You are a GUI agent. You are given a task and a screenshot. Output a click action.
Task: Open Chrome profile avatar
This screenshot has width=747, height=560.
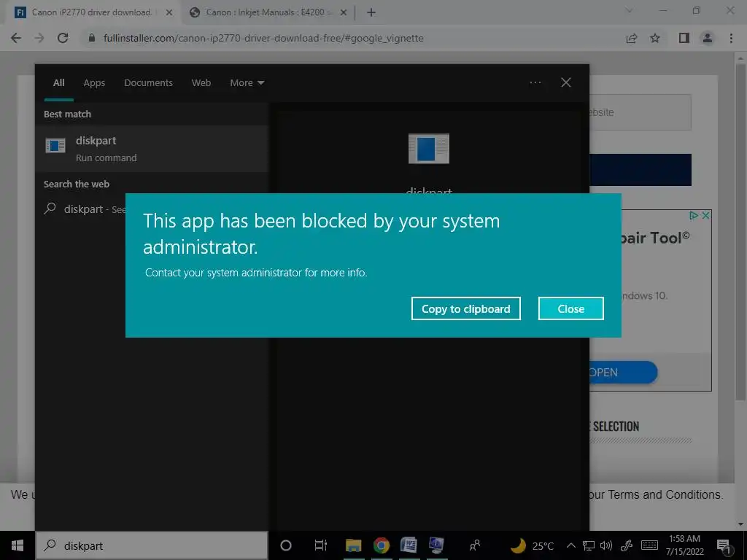(708, 38)
